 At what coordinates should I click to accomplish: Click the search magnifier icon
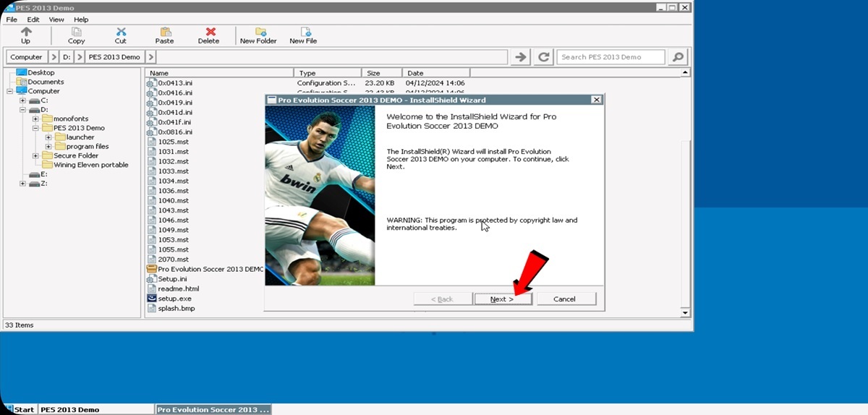[677, 57]
